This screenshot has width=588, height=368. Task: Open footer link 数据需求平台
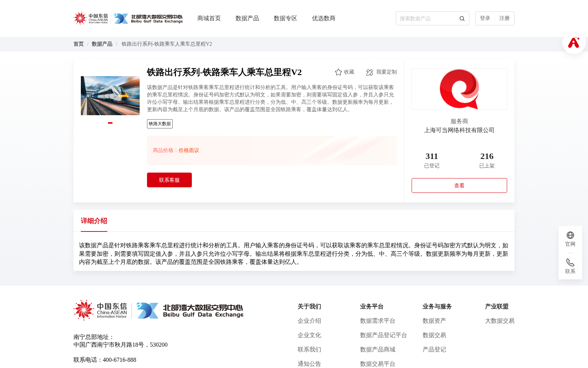click(378, 321)
